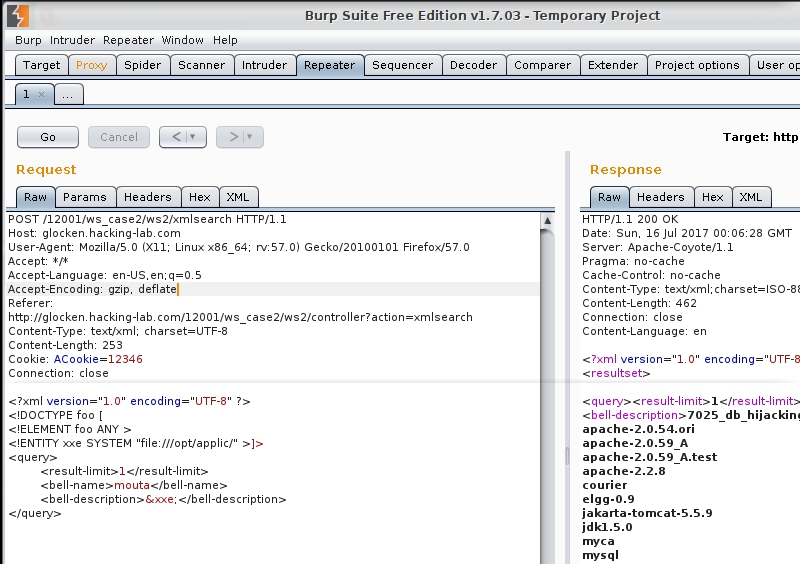This screenshot has width=800, height=564.
Task: Place cursor in Accept-Encoding: gzip, deflate line
Action: (x=92, y=289)
